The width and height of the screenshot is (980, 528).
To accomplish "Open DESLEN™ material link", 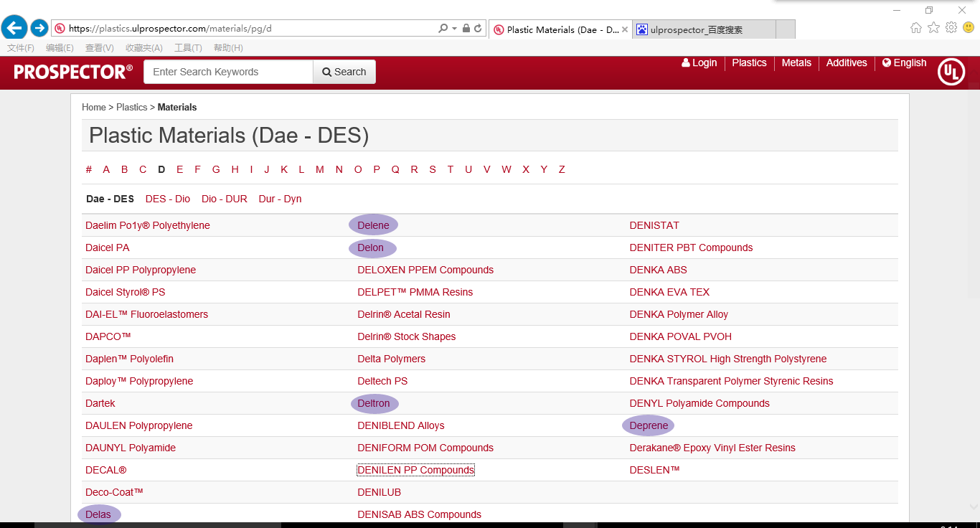I will tap(654, 470).
